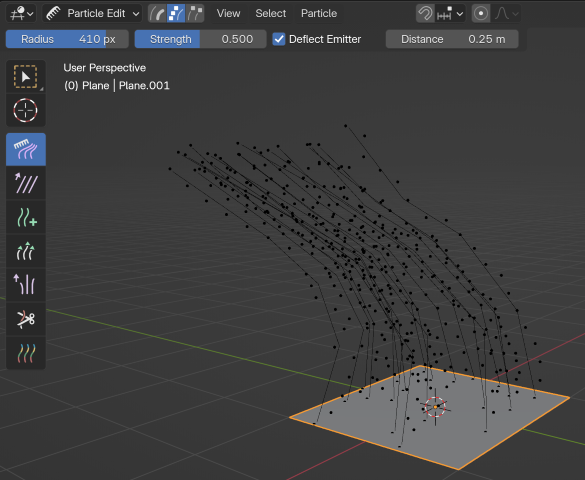
Task: Select the Cursor tool
Action: pyautogui.click(x=26, y=110)
